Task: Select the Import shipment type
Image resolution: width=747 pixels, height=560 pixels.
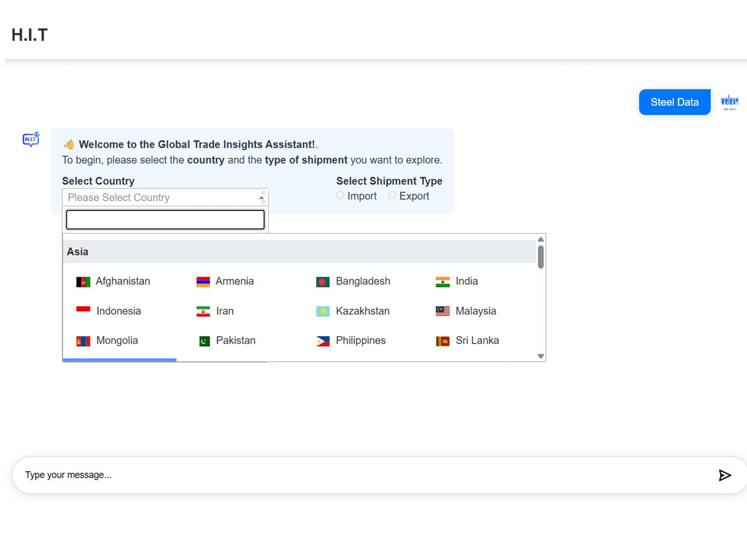Action: pyautogui.click(x=340, y=195)
